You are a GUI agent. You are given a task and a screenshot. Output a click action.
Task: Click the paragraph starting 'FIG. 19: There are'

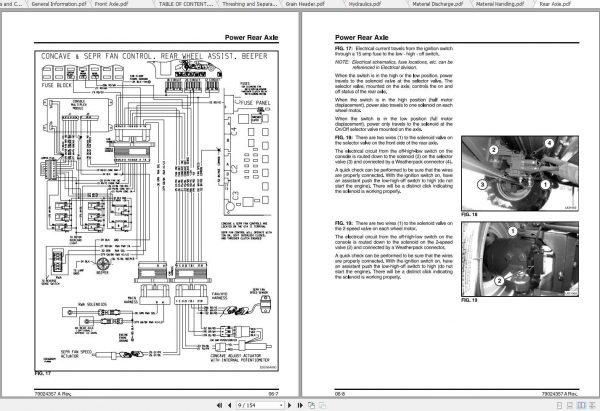[x=394, y=225]
